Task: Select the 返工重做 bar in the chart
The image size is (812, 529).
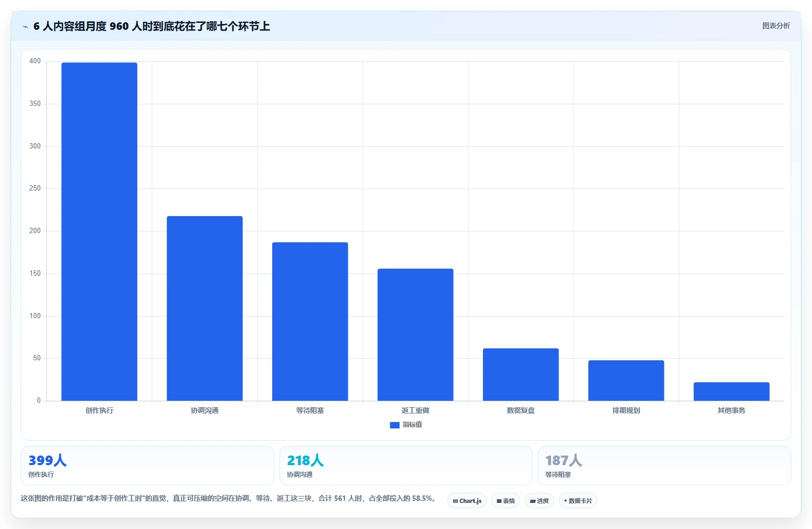Action: point(415,335)
